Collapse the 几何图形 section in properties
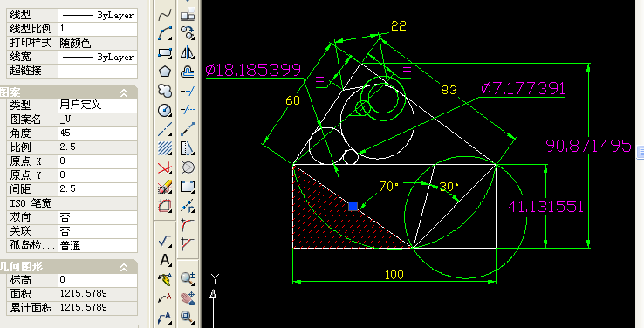644x328 pixels. [x=124, y=268]
